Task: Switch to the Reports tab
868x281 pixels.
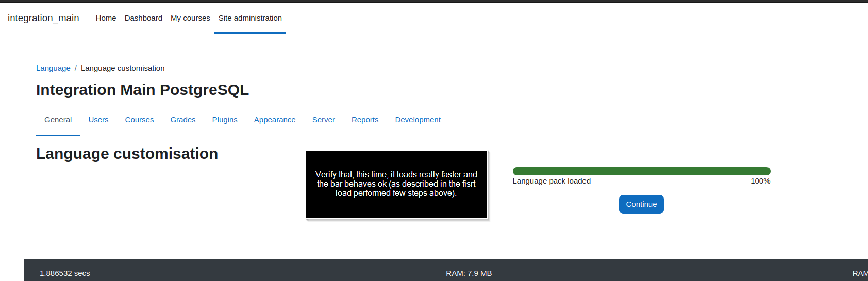Action: point(365,120)
